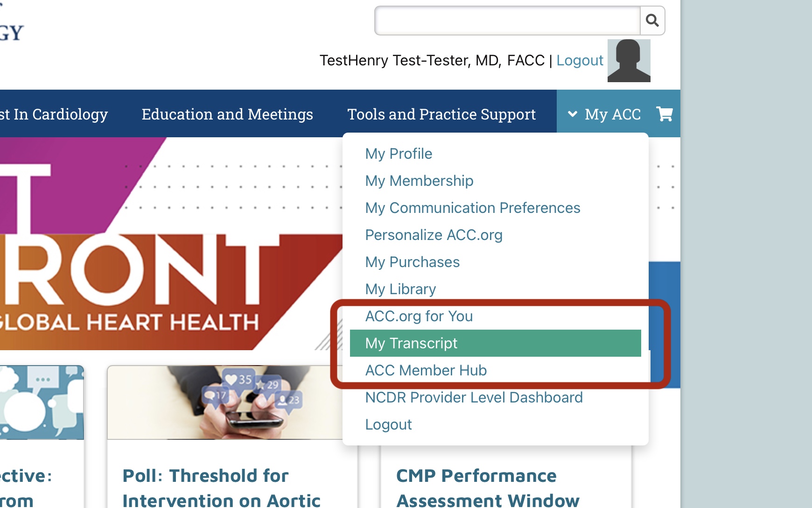Select ACC.org for You entry
This screenshot has height=508, width=812.
click(419, 316)
